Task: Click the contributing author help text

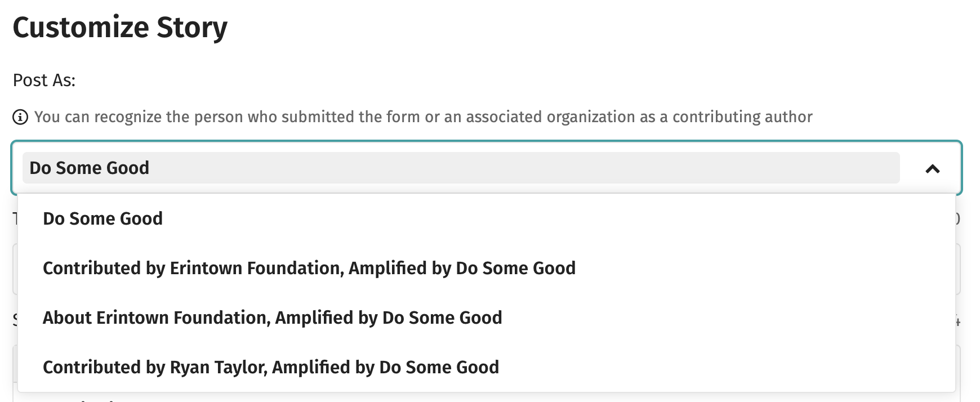Action: pyautogui.click(x=423, y=117)
